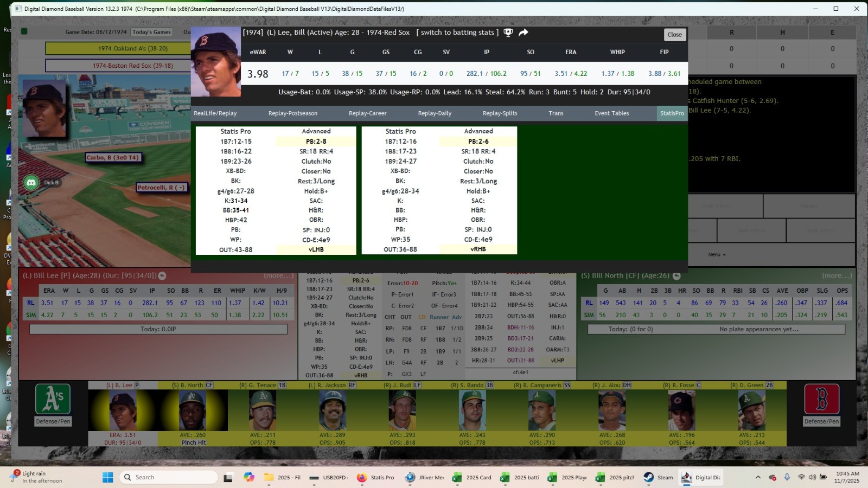Click the Oakland A's team logo
This screenshot has height=488, width=868.
pos(53,399)
